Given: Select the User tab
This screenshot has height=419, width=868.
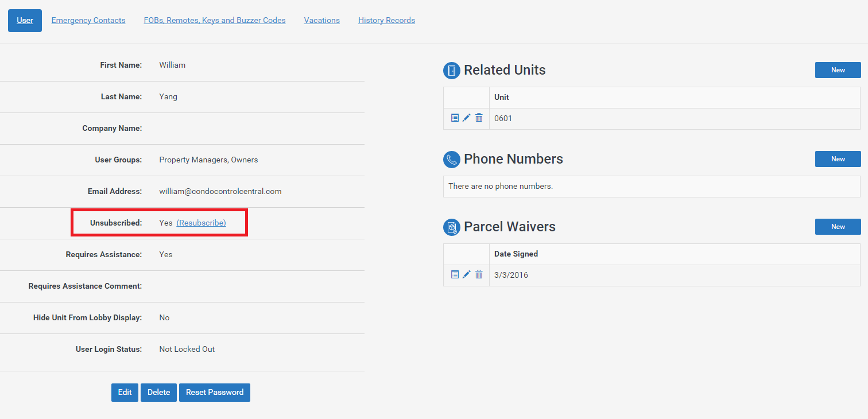Looking at the screenshot, I should pos(25,20).
